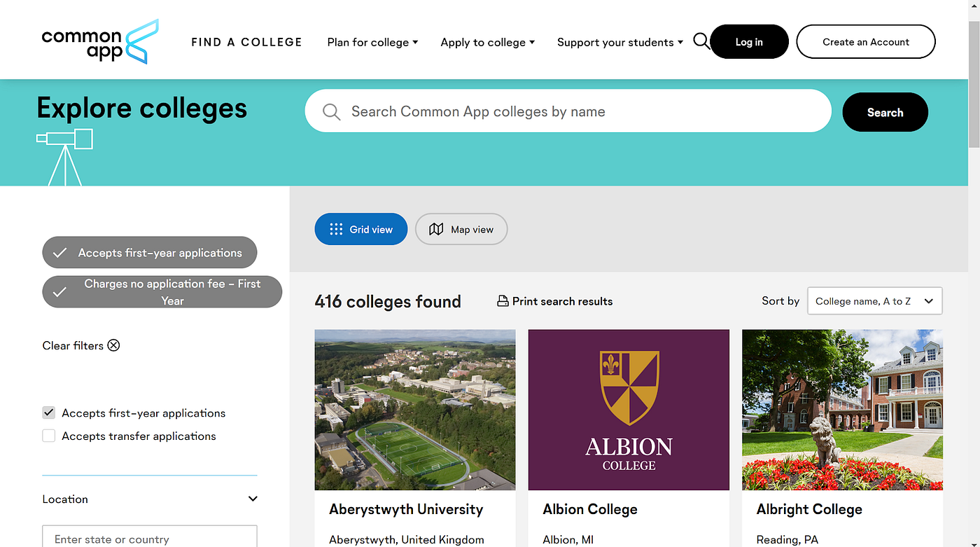Click the Common App logo
980x547 pixels.
point(100,42)
